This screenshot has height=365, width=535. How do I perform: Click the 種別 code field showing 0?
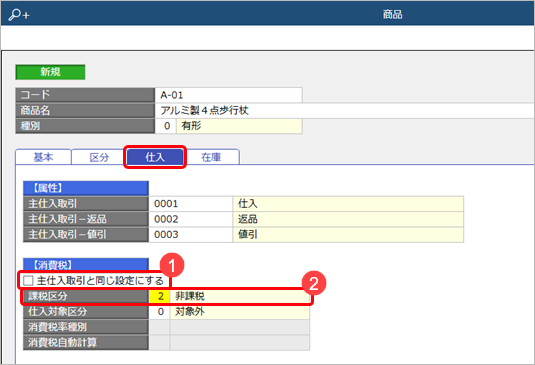(x=166, y=126)
